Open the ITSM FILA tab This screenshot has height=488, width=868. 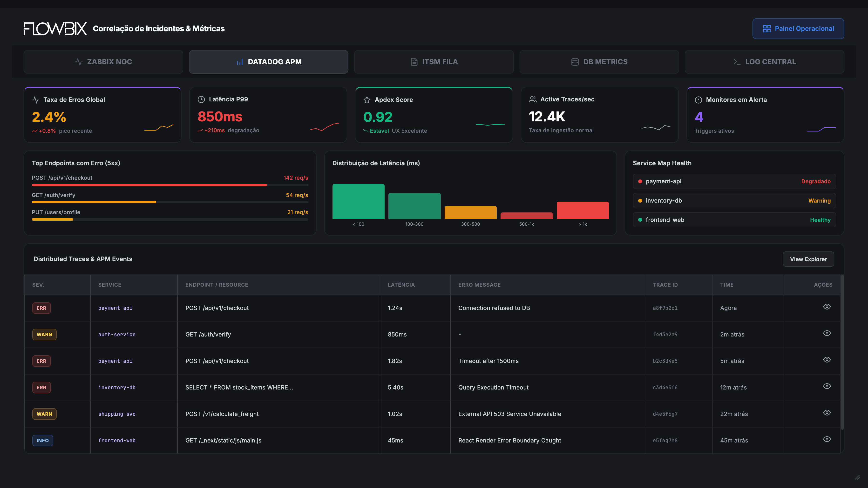[x=434, y=62]
